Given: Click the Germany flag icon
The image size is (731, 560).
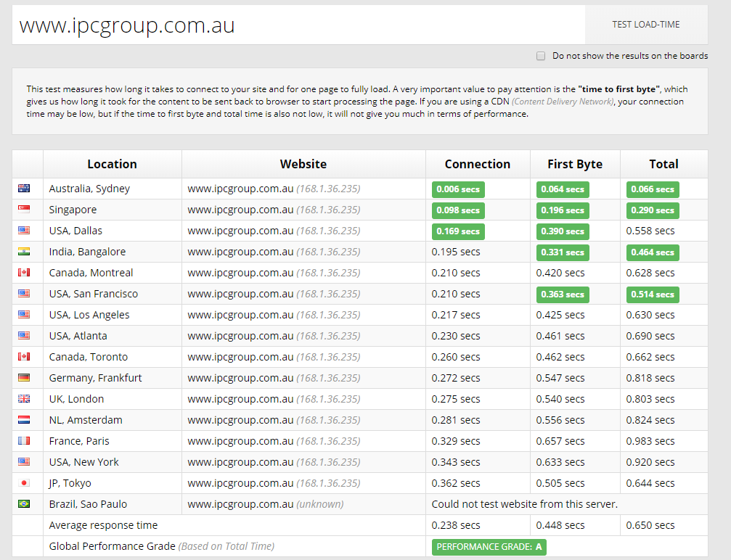Looking at the screenshot, I should click(x=24, y=378).
